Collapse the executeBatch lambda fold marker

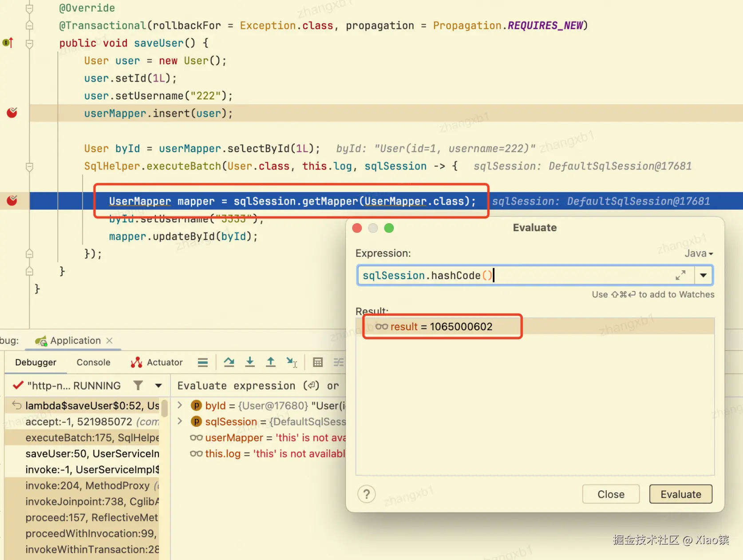click(29, 167)
